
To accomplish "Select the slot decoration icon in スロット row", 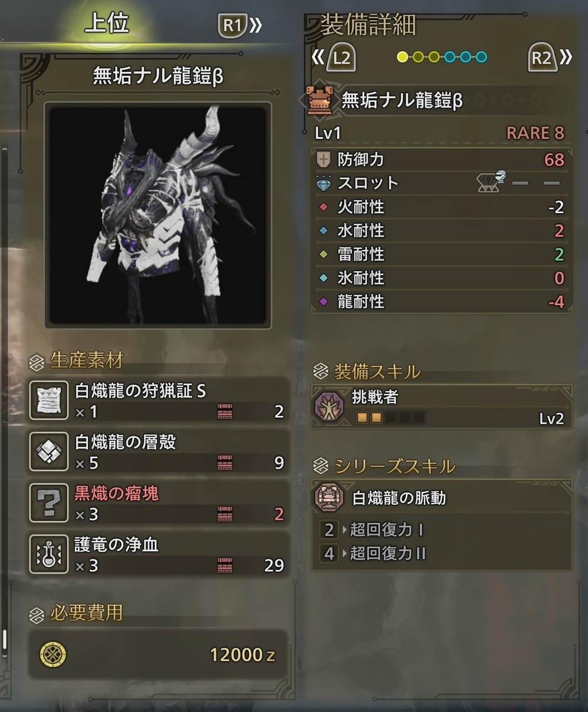I will (x=488, y=183).
